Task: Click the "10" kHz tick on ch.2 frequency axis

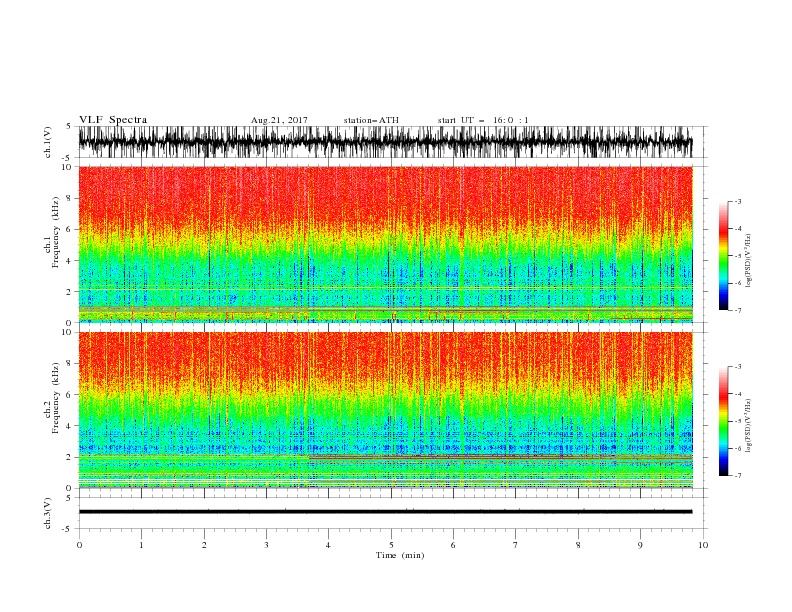Action: coord(68,332)
